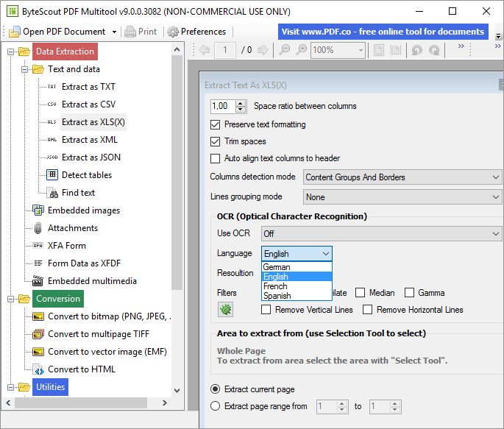Click the ByteScout app icon in title bar
504x429 pixels.
tap(13, 11)
